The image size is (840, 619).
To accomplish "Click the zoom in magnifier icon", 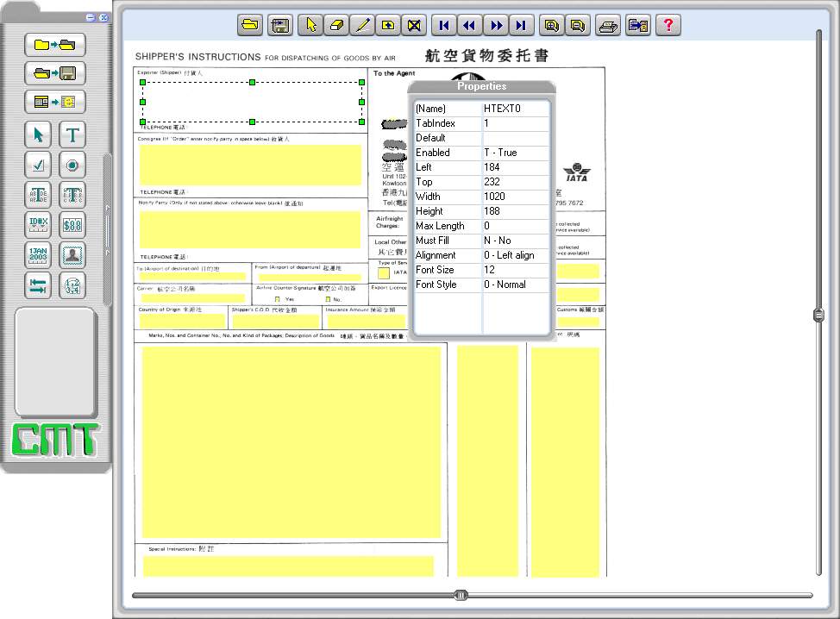I will coord(550,26).
